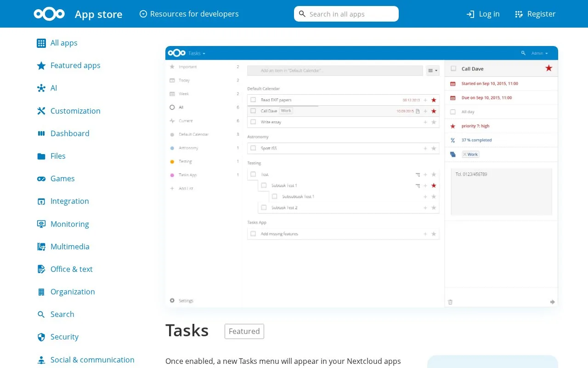Viewport: 588px width, 368px height.
Task: Click the star icon for Featured apps
Action: [x=41, y=66]
